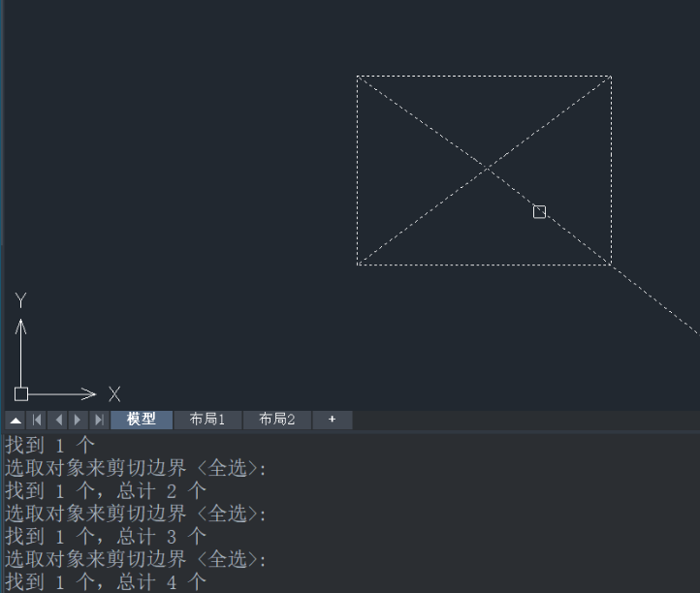Click the command line text '找到 1 个，总计 2 个'

pyautogui.click(x=106, y=491)
